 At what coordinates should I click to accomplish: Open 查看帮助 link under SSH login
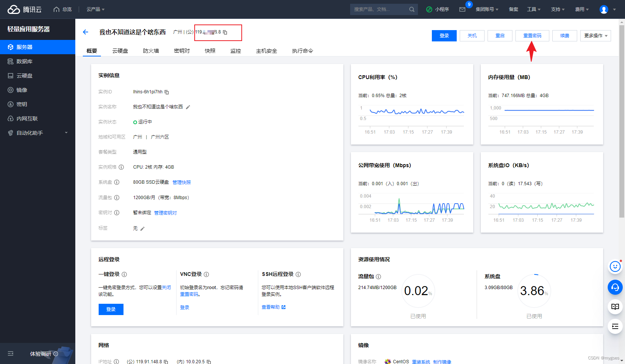[x=274, y=307]
